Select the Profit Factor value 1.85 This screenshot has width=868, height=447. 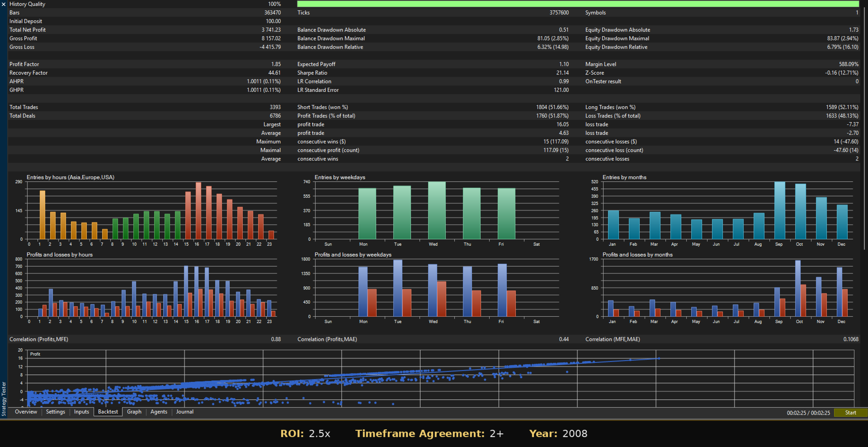[276, 64]
